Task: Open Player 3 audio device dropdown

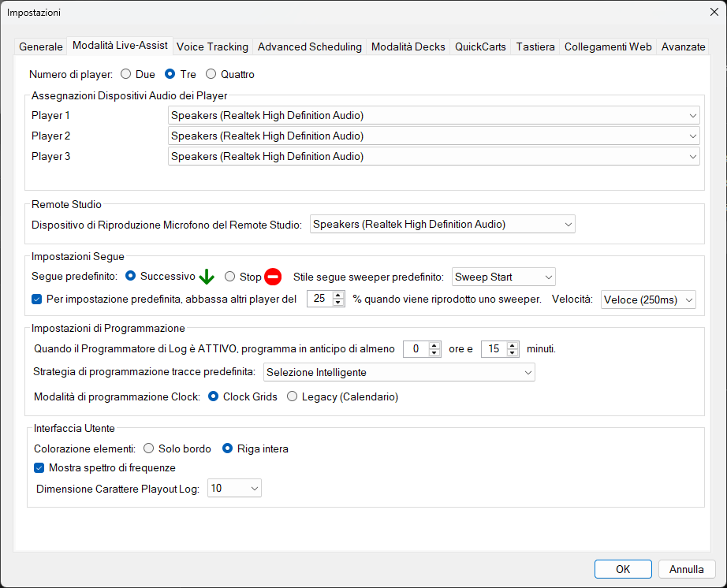Action: 434,156
